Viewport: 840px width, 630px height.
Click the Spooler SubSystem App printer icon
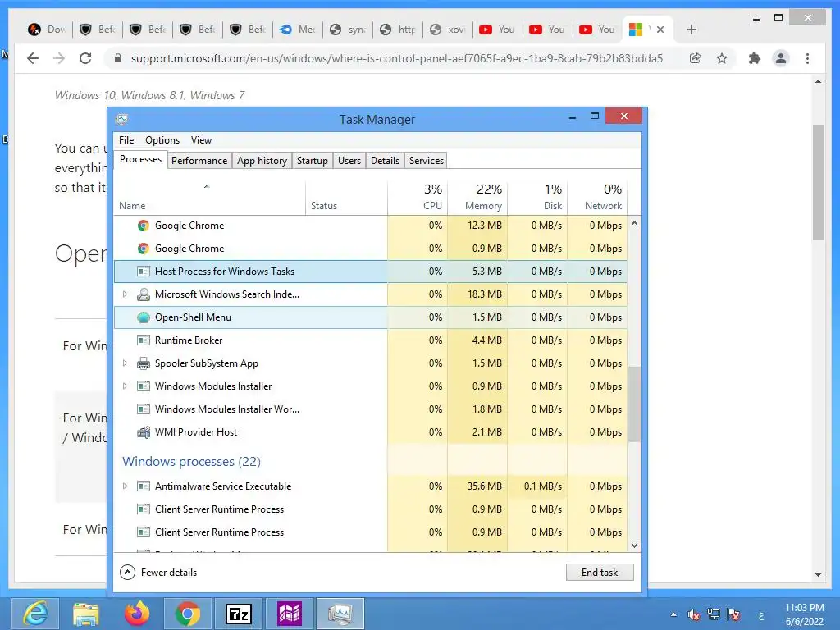pos(143,363)
